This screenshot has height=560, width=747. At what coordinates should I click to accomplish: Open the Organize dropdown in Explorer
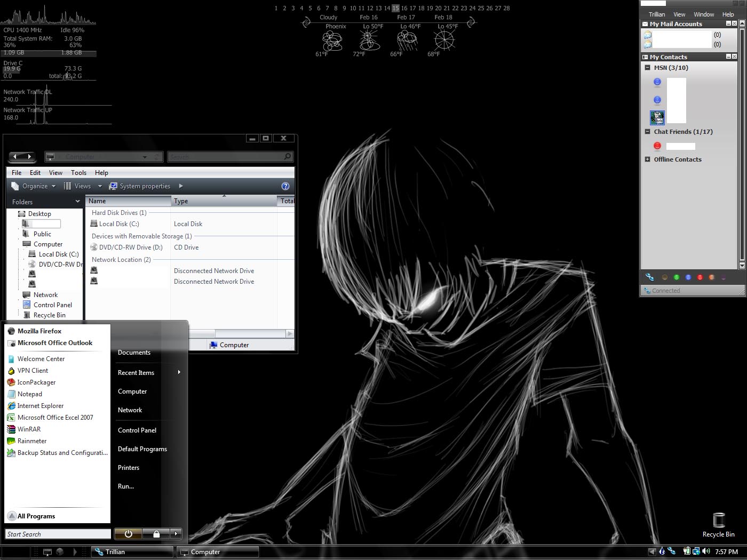pos(34,186)
